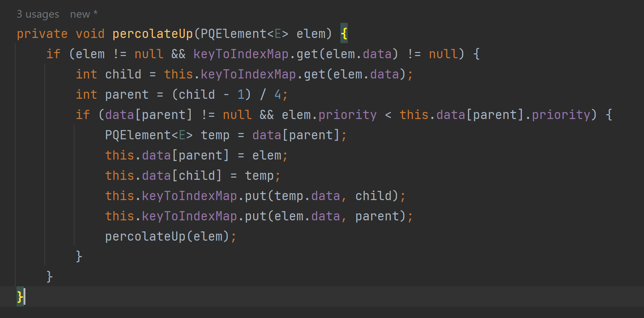644x318 pixels.
Task: Click "priority" right after elem in the condition
Action: 347,115
